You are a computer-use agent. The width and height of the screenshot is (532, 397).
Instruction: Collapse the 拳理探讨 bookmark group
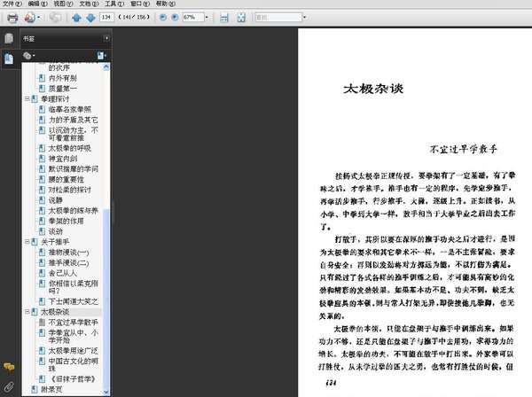coord(27,99)
